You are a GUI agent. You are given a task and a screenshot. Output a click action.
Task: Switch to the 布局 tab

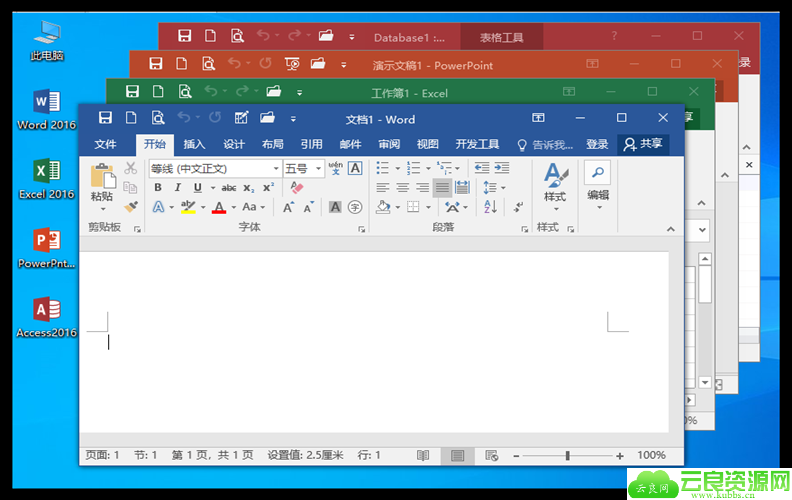273,144
